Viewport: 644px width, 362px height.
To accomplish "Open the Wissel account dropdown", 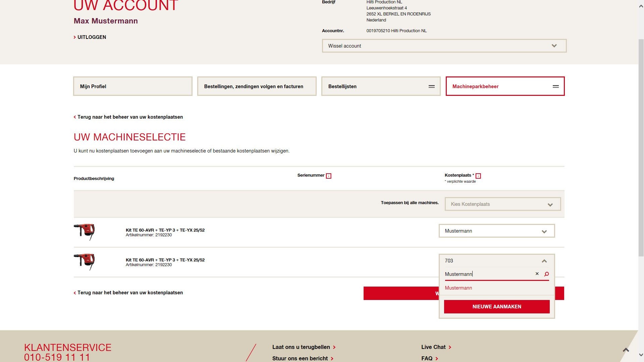I will (444, 46).
